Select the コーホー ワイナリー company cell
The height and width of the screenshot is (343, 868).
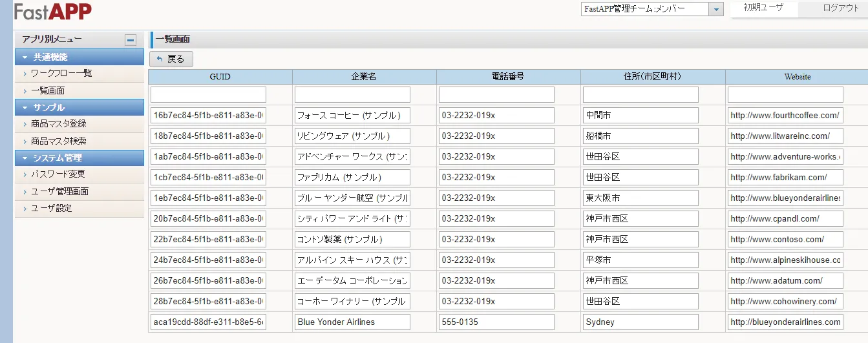coord(352,302)
